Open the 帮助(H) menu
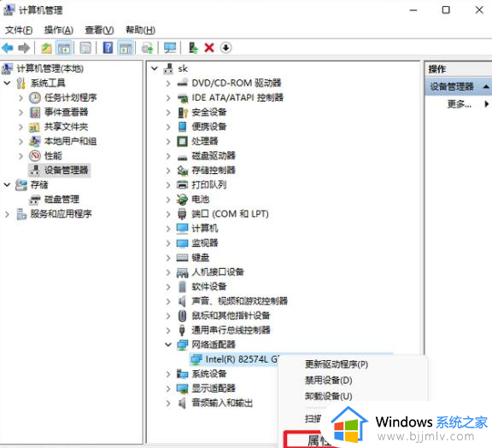Image resolution: width=492 pixels, height=448 pixels. (x=140, y=30)
